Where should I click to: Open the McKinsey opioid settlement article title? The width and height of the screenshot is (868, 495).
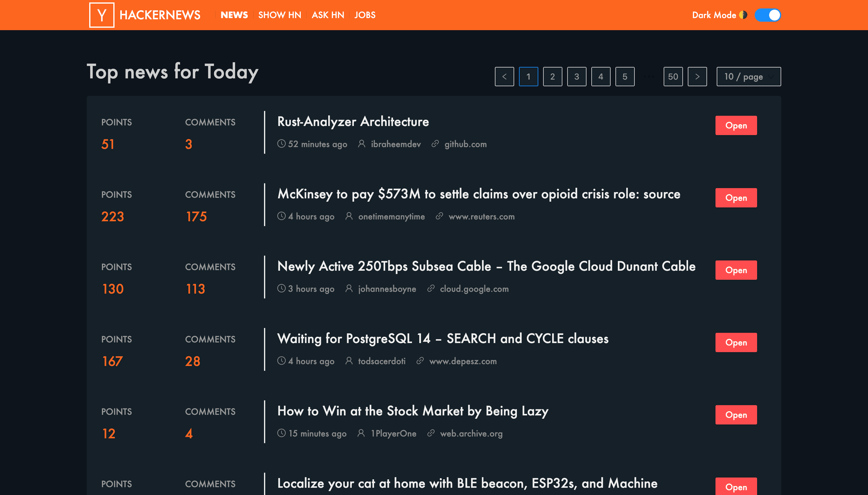click(x=479, y=194)
